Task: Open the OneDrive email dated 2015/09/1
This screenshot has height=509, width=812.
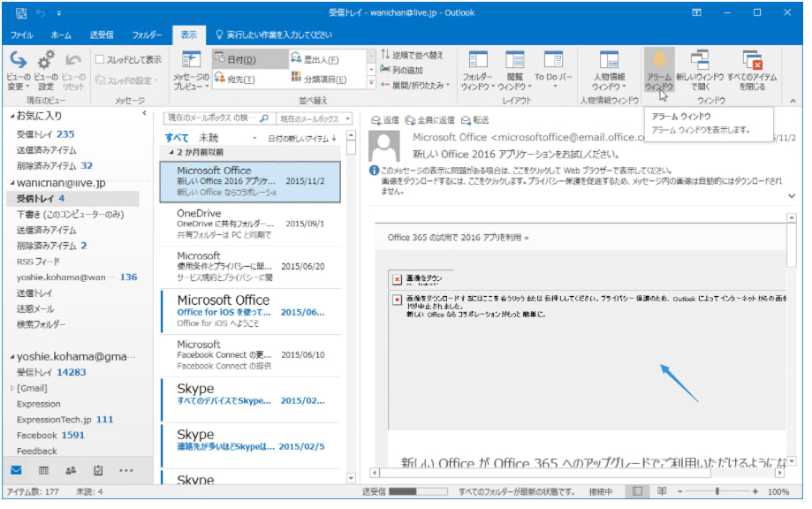Action: coord(251,224)
